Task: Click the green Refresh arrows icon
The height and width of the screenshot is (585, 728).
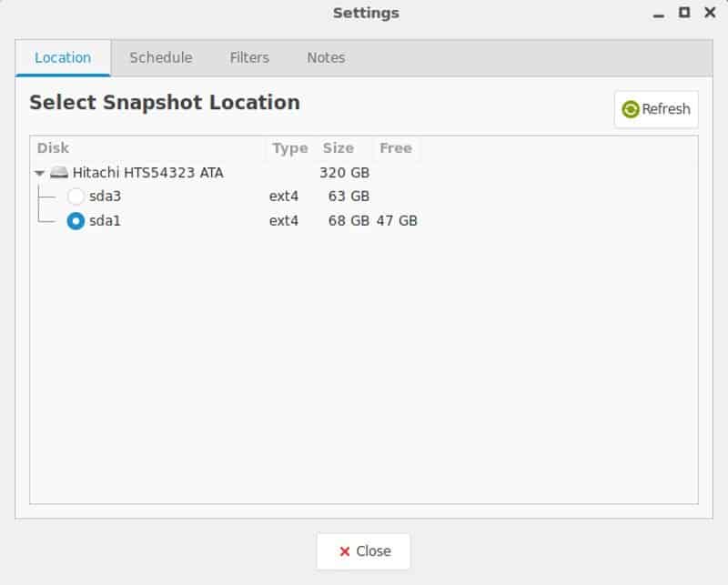Action: coord(631,109)
